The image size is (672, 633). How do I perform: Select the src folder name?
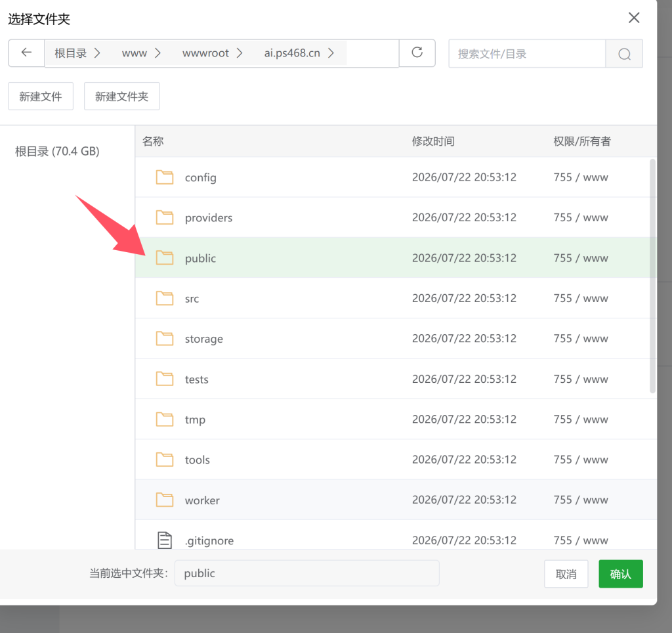[x=192, y=299]
